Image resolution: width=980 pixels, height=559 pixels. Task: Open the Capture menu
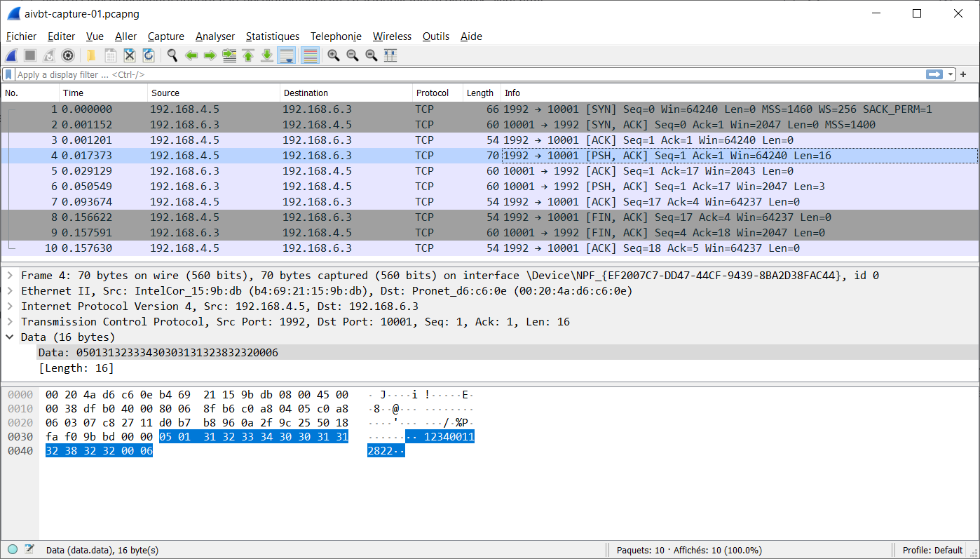click(x=166, y=36)
